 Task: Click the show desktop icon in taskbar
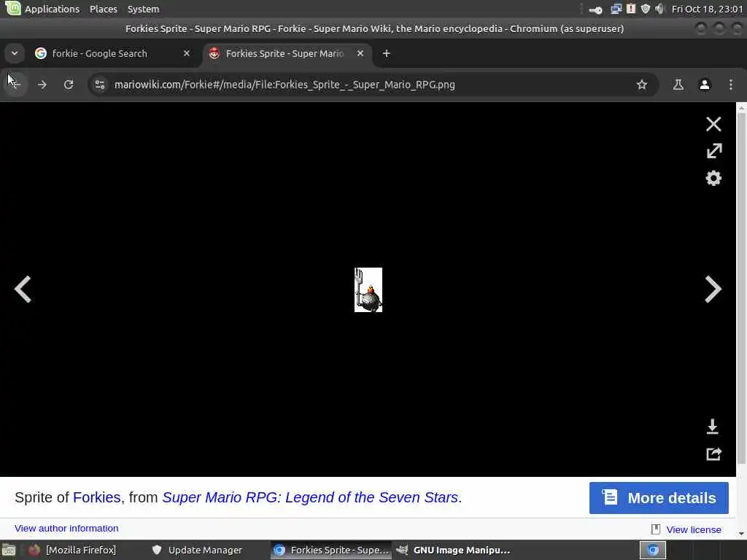click(x=9, y=550)
